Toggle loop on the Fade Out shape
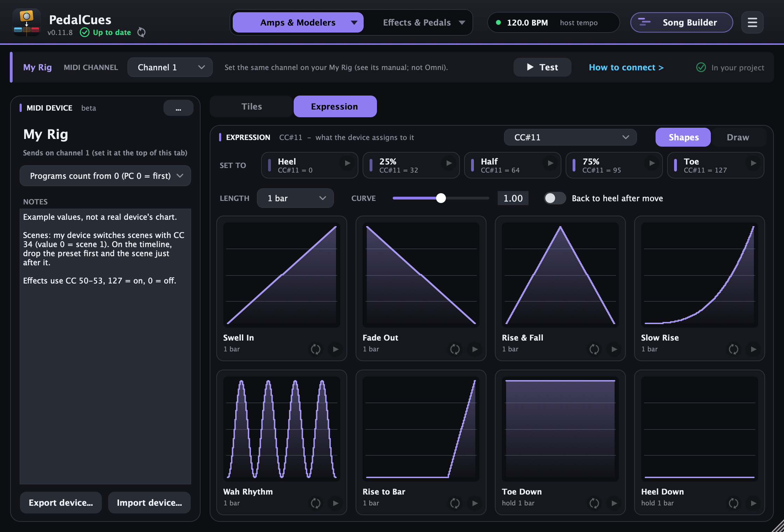 [455, 349]
